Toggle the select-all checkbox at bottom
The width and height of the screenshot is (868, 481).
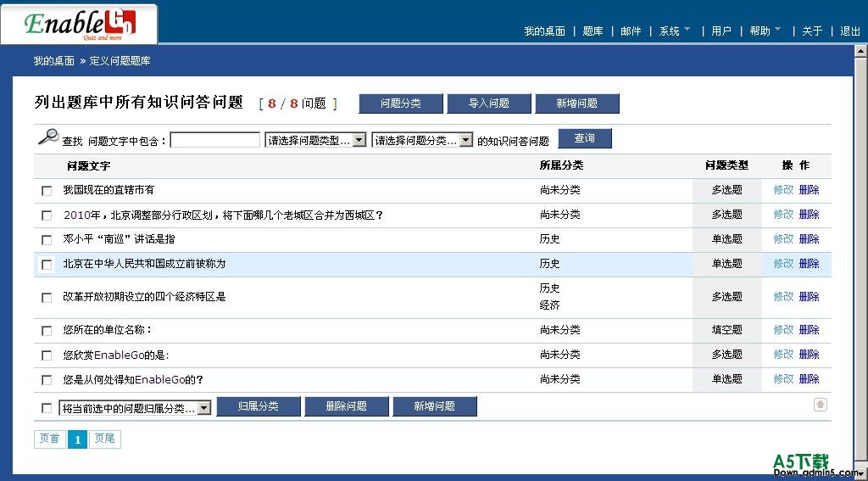pyautogui.click(x=47, y=408)
